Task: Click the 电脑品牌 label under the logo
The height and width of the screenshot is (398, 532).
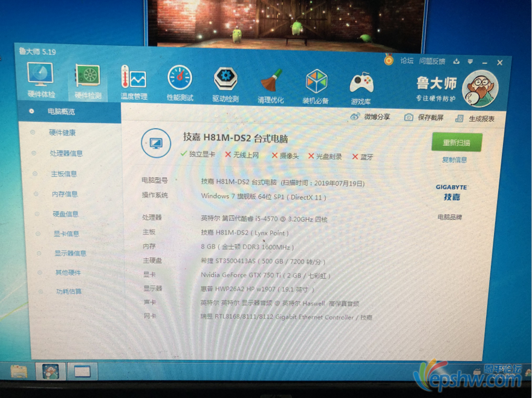Action: [x=450, y=217]
